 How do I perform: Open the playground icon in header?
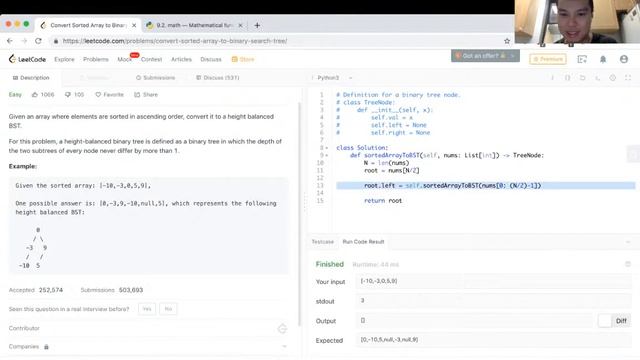pos(582,59)
